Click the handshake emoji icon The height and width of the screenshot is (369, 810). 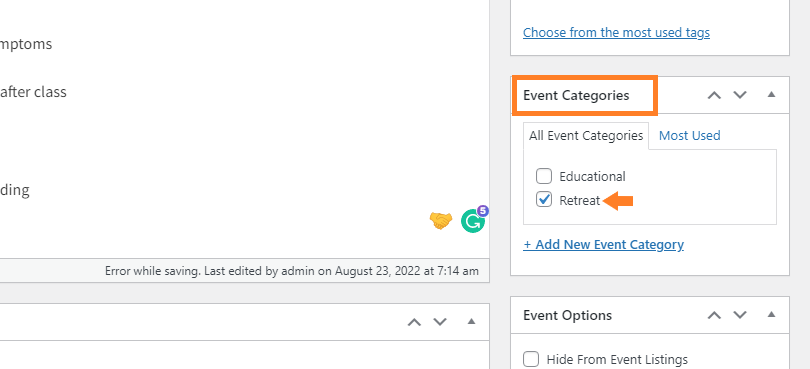pos(441,221)
